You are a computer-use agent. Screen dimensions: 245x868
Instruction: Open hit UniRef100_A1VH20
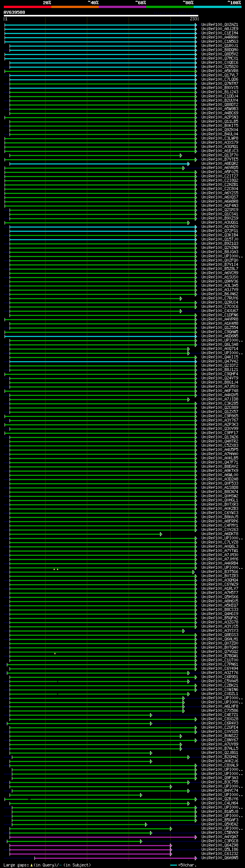pos(220,226)
